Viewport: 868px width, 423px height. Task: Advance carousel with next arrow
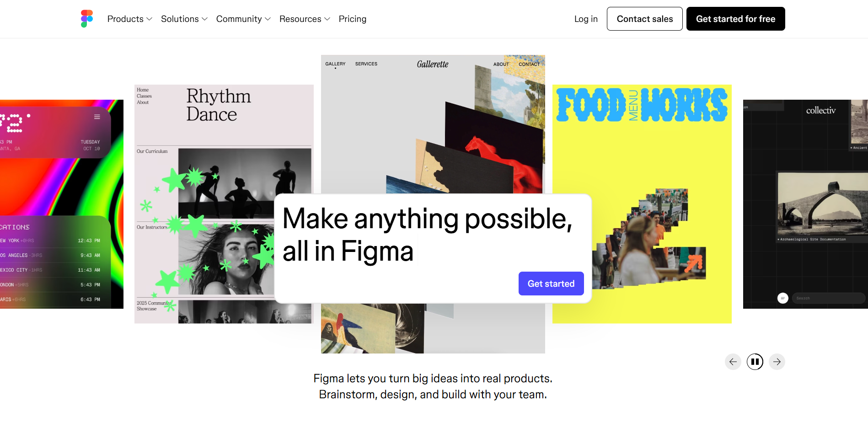[x=777, y=362]
